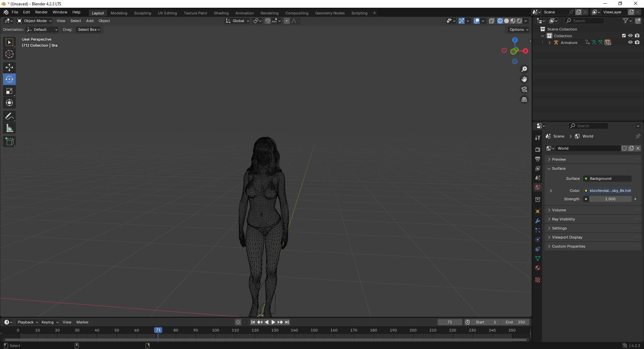Expand the Armature tree item
This screenshot has width=644, height=349.
(549, 43)
